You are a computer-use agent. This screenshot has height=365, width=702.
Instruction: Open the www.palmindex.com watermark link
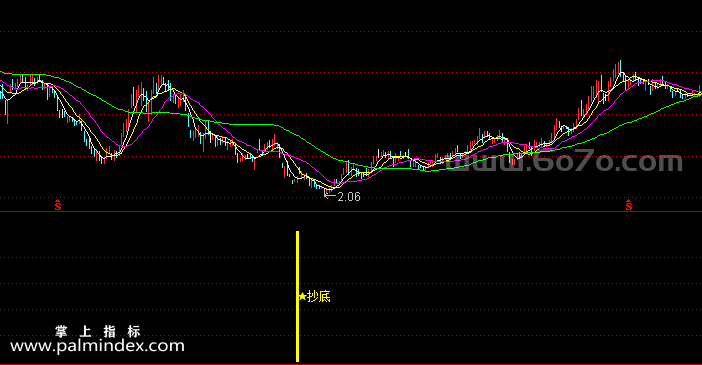coord(97,346)
